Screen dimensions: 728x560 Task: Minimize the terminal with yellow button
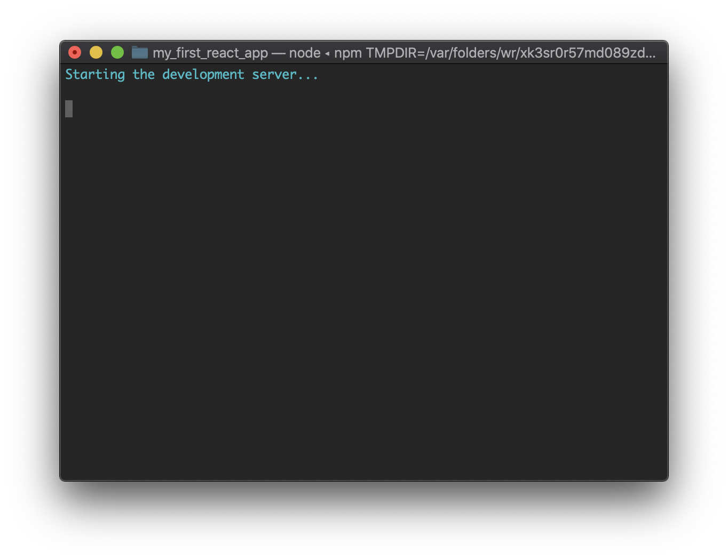tap(96, 52)
